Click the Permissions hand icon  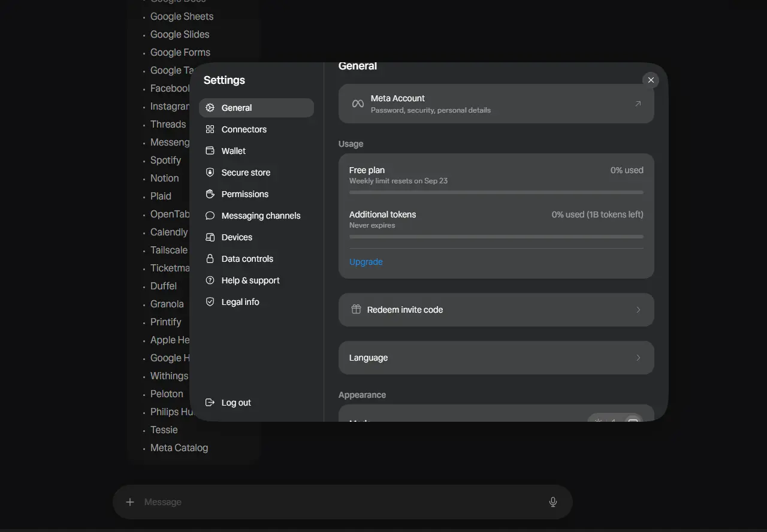[210, 194]
